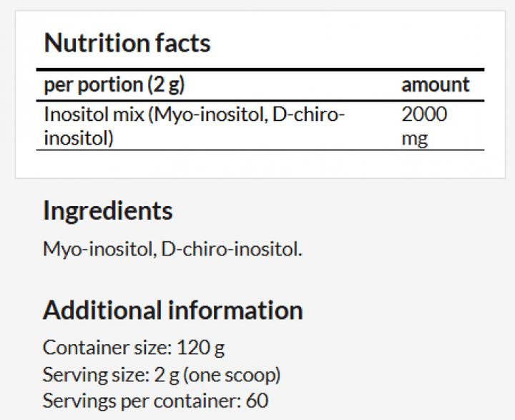Click the "Ingredients" heading
The height and width of the screenshot is (420, 515).
click(x=107, y=211)
